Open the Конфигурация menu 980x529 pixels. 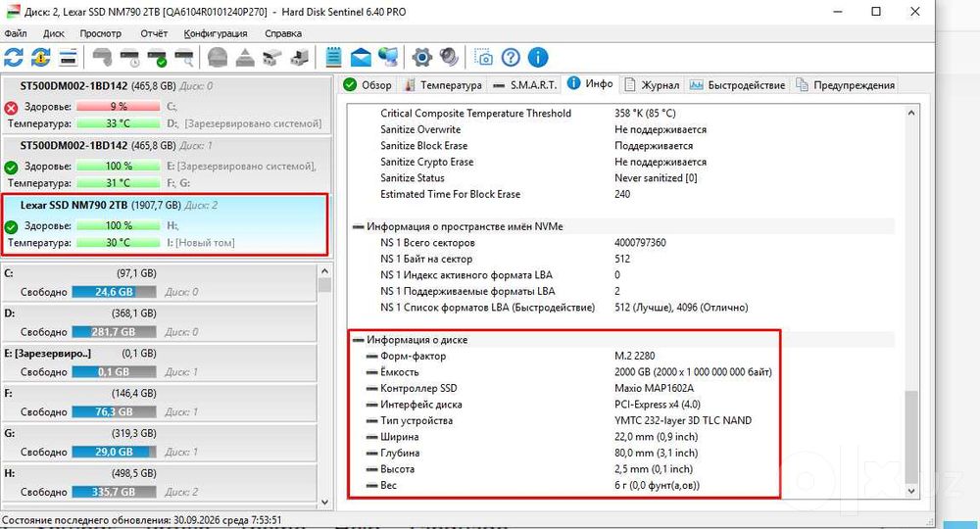point(216,33)
